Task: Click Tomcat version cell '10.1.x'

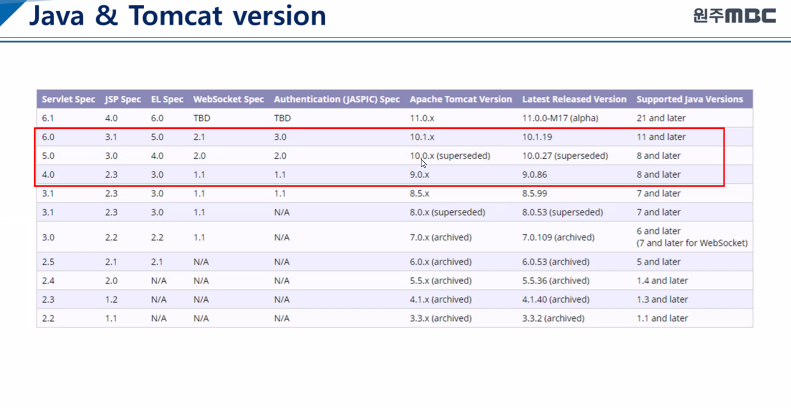Action: click(x=422, y=137)
